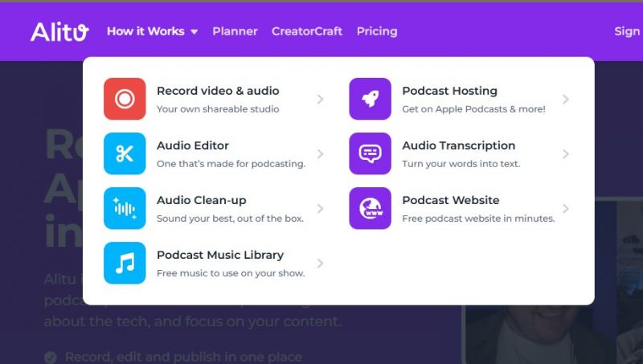Screen dimensions: 643x364
Task: Click 'Free podcast website in minutes.' text
Action: [478, 219]
